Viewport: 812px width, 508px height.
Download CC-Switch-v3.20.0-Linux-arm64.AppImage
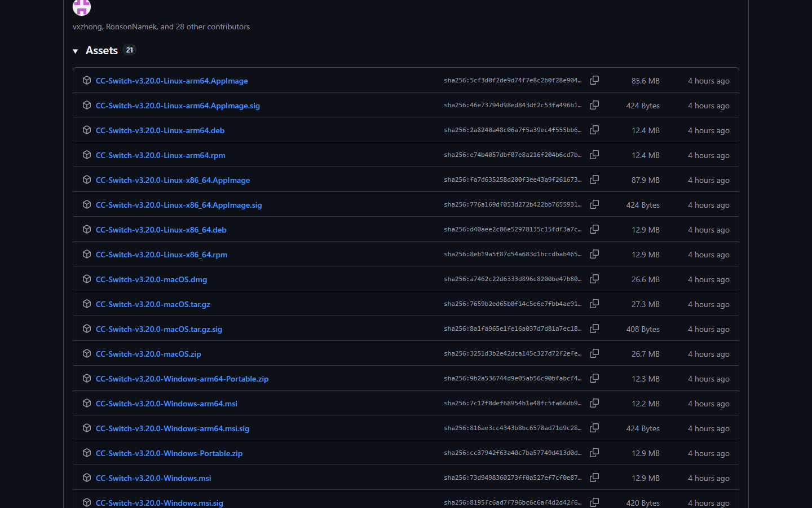pyautogui.click(x=172, y=81)
